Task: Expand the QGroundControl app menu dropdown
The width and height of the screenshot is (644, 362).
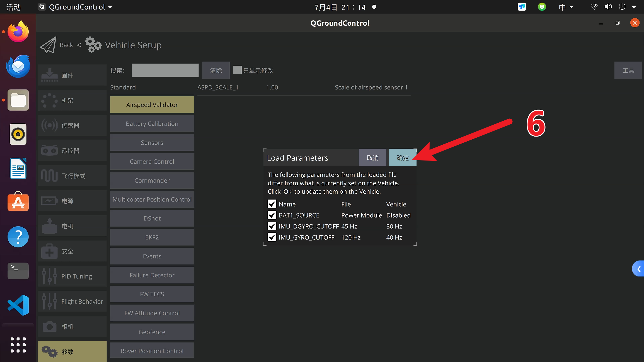Action: tap(110, 7)
